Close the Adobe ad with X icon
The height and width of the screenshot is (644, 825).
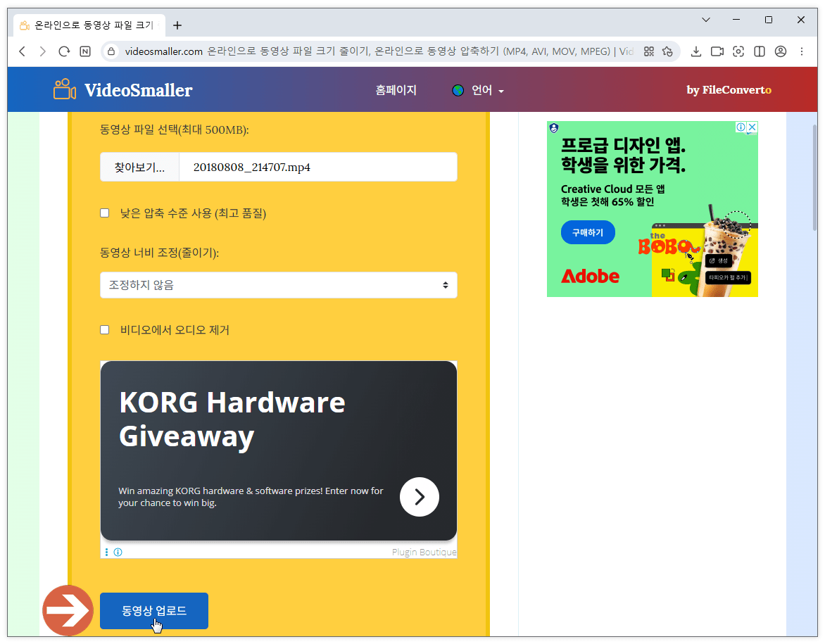(752, 127)
